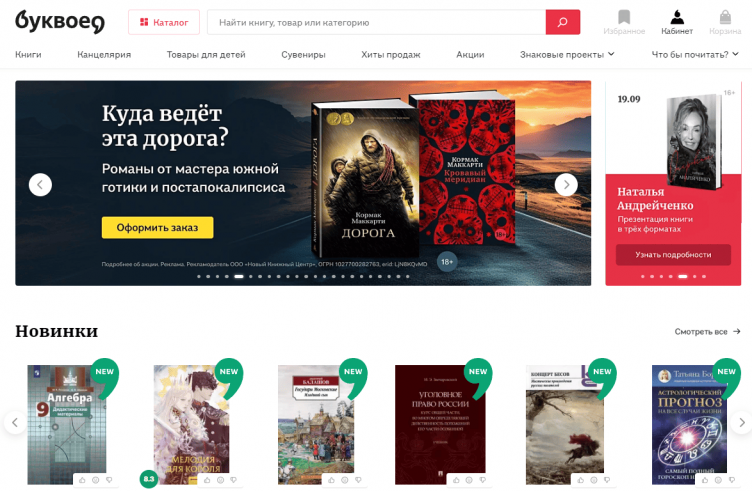Show previous main banner slide arrow
752x491 pixels.
click(x=40, y=185)
